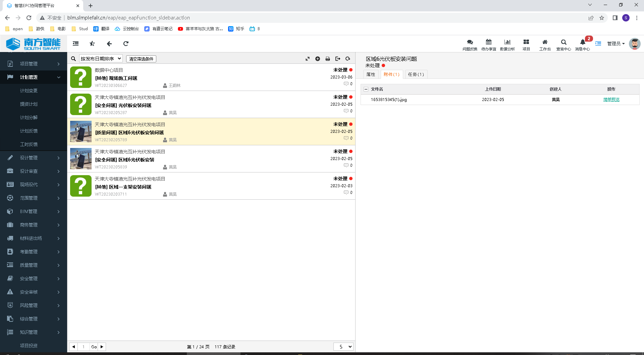Go to next page arrow
644x355 pixels.
pos(102,347)
